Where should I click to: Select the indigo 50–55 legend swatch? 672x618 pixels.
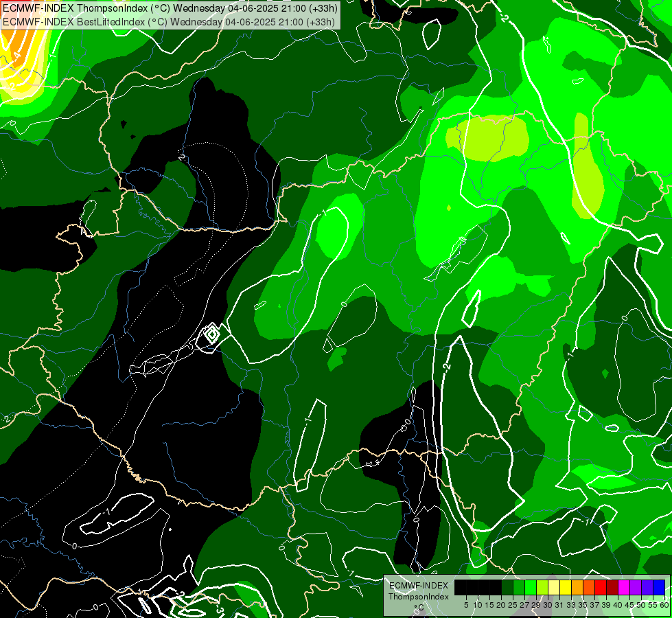[x=647, y=587]
